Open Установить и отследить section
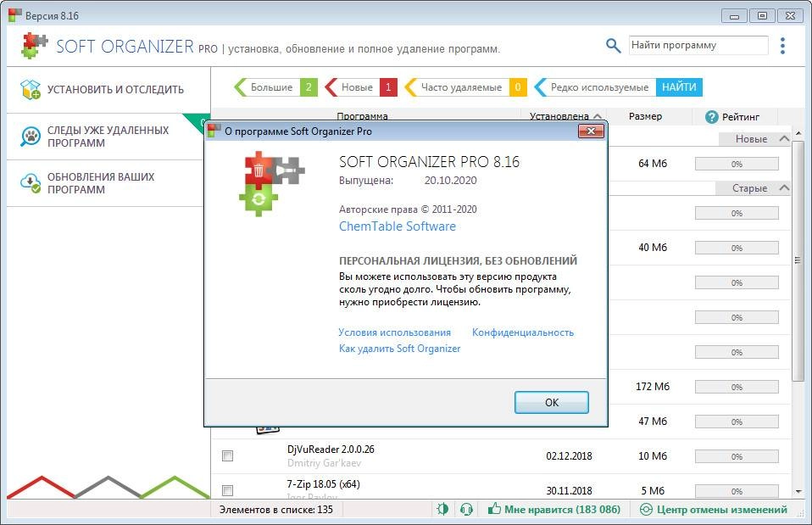This screenshot has width=812, height=525. [108, 90]
